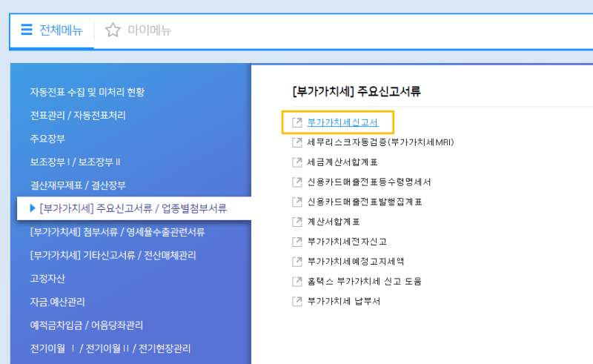Click external-link icon beside 신용카드매출전표발행집계표

coord(297,202)
